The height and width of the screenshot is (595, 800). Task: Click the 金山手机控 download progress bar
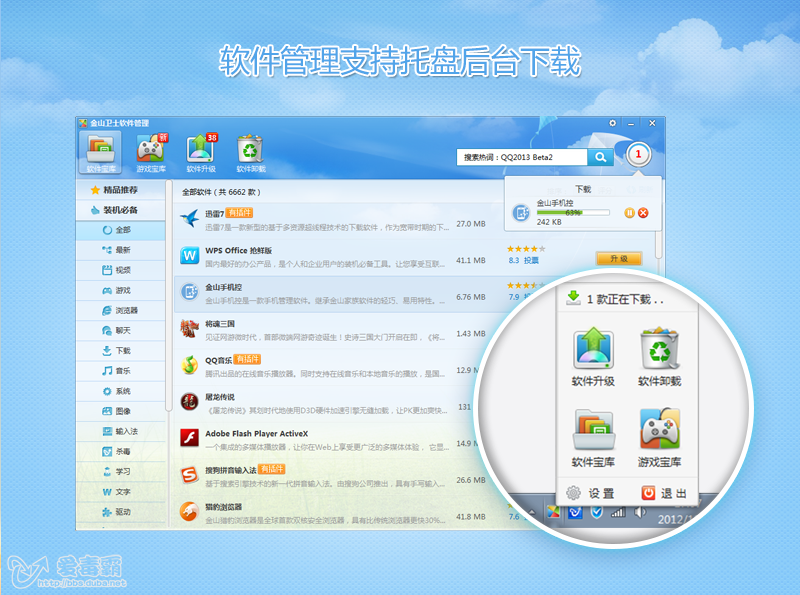coord(573,212)
